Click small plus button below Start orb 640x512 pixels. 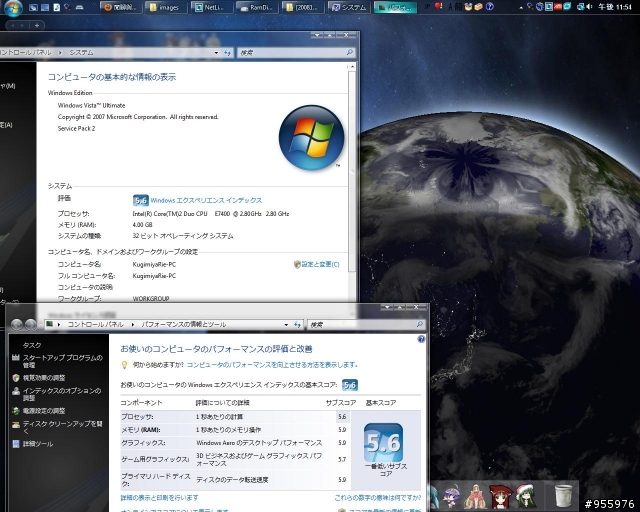[36, 25]
